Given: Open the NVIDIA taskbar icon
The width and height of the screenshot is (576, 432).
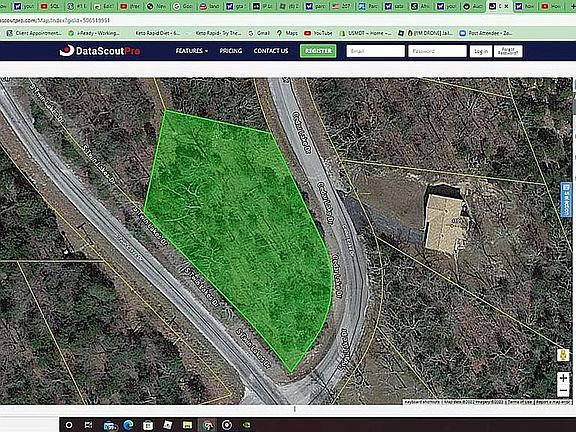Looking at the screenshot, I should pos(246,425).
